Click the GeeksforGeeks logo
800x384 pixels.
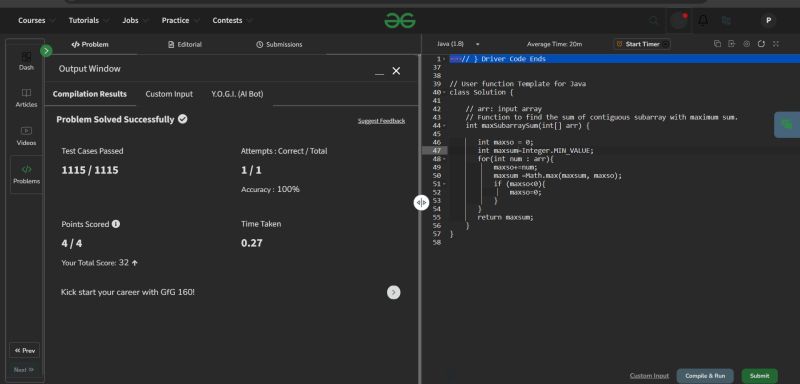pos(400,20)
